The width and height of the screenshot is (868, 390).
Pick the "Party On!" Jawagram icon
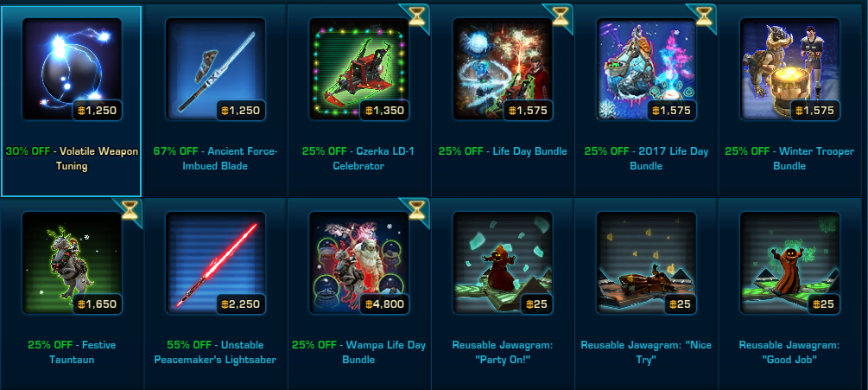click(503, 263)
